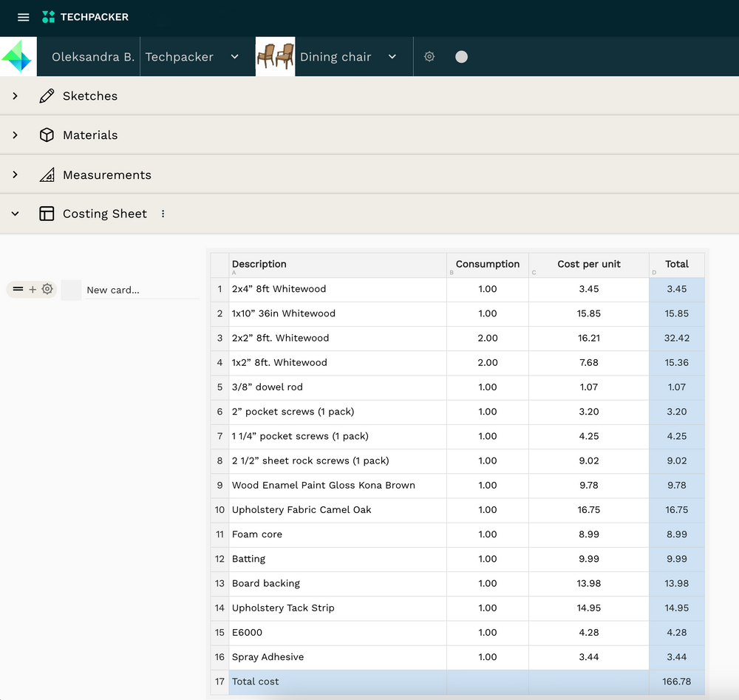Click the colorful workspace avatar icon
This screenshot has width=739, height=700.
coord(18,57)
